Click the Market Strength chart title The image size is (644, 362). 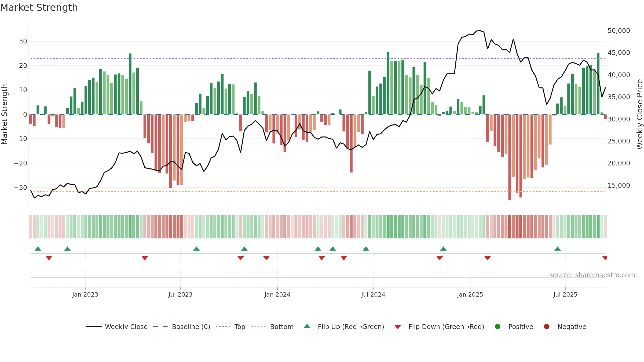point(39,8)
